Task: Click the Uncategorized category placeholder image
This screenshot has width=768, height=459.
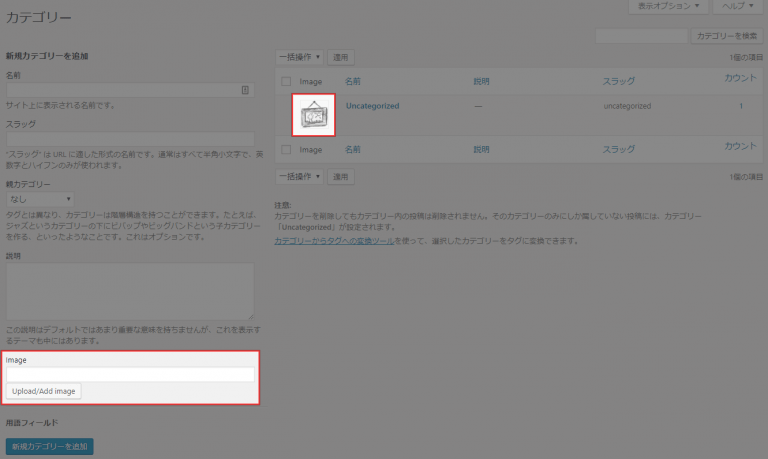Action: [x=314, y=115]
